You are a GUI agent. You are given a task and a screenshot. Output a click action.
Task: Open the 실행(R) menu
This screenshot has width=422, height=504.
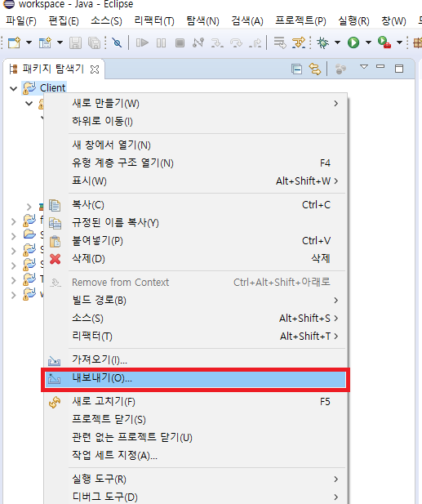[353, 21]
